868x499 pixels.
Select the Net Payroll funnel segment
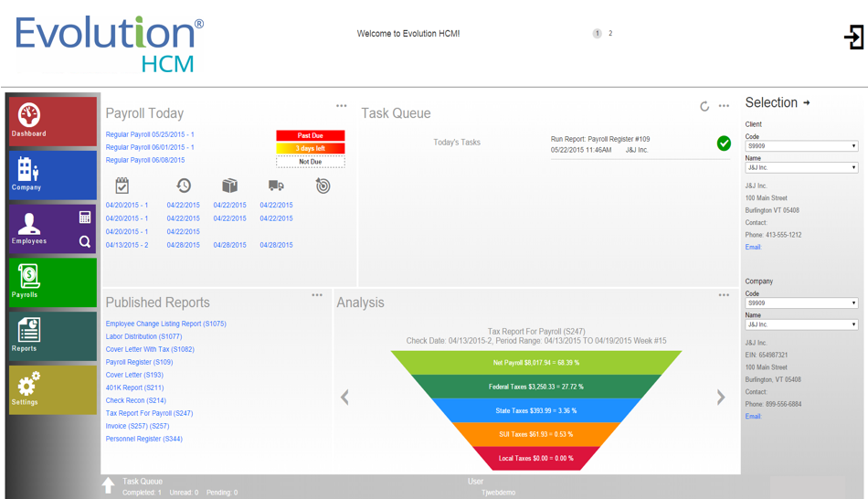coord(535,363)
